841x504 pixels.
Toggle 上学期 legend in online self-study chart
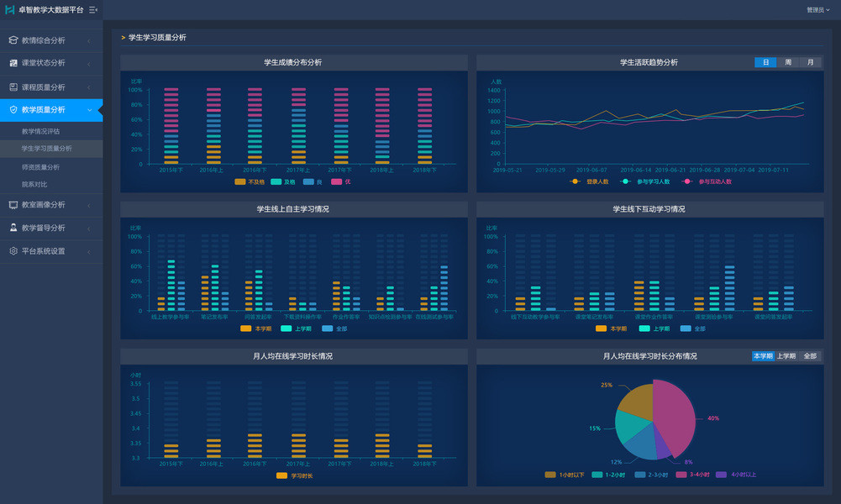coord(296,328)
